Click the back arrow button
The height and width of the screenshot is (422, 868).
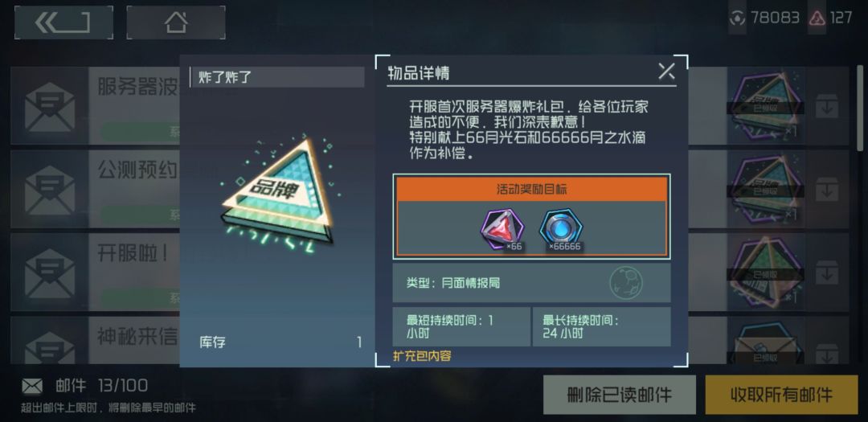point(63,23)
